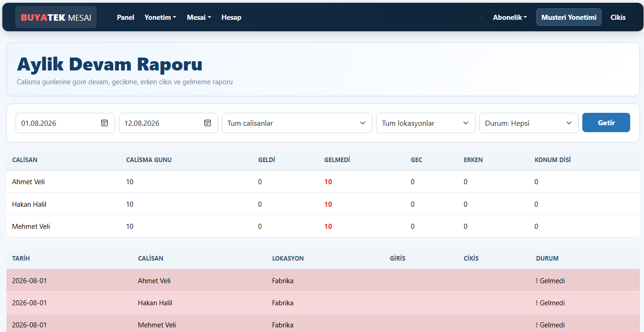Viewport: 644px width, 332px height.
Task: Select Mehmet Veli in summary table
Action: click(x=31, y=226)
